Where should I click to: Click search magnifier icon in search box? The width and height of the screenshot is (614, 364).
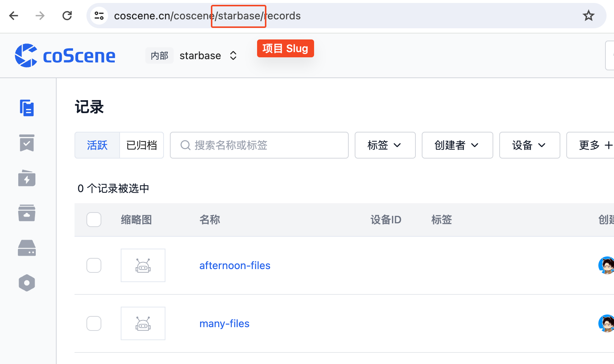coord(185,145)
